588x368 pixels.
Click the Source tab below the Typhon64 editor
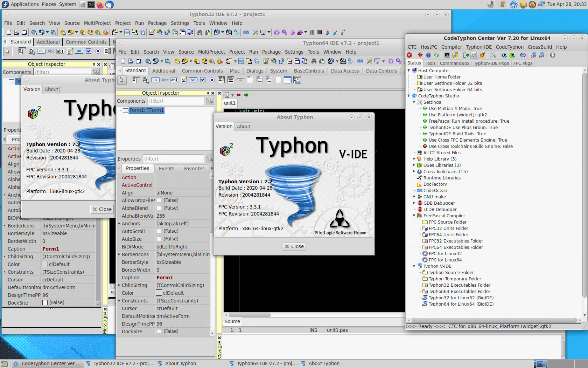tap(232, 321)
